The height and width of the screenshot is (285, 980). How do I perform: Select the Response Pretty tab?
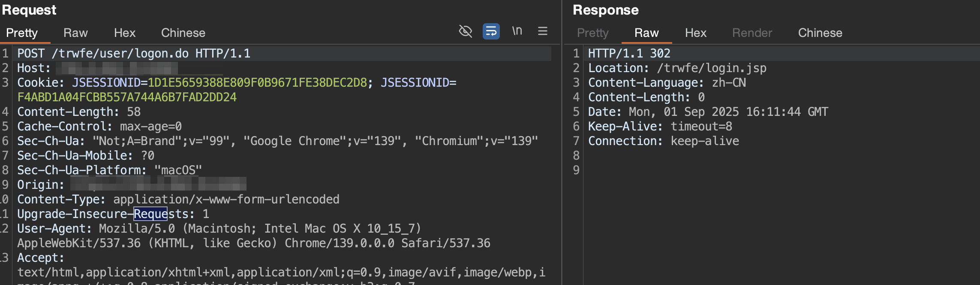tap(592, 33)
